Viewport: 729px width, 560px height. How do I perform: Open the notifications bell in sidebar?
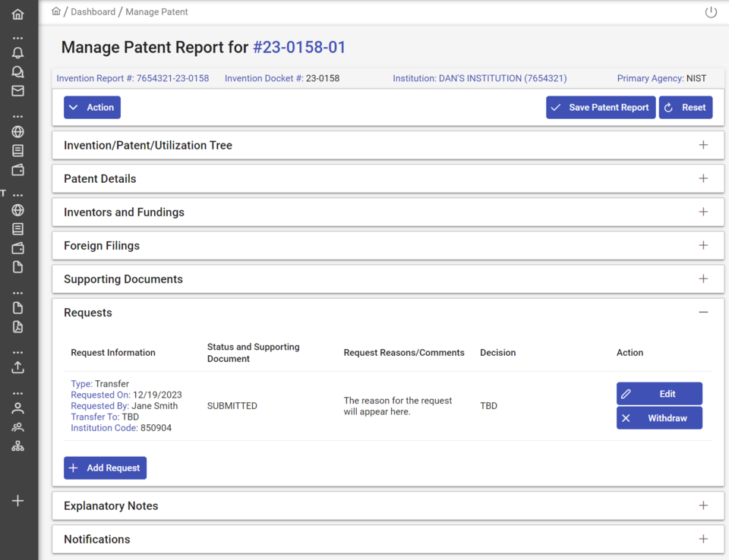coord(17,52)
